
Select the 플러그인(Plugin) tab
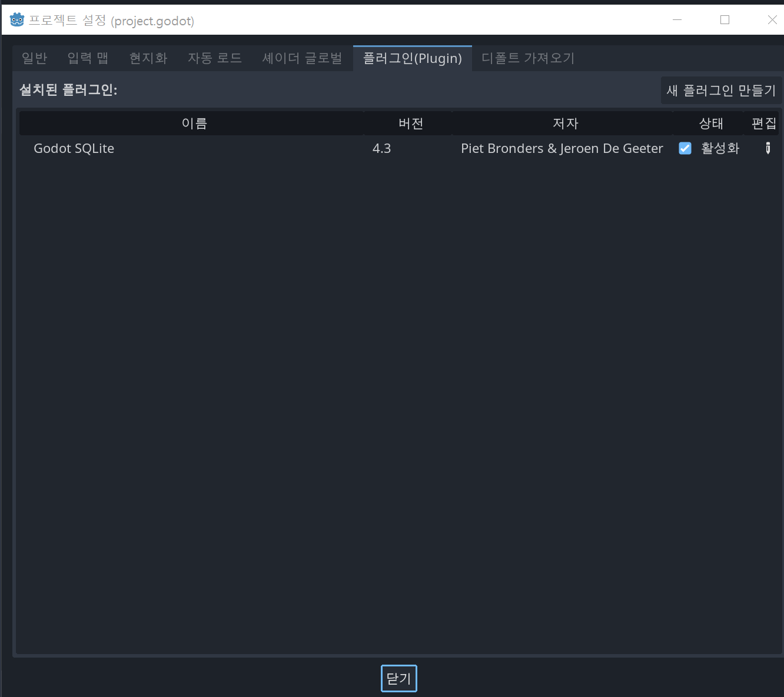point(413,58)
